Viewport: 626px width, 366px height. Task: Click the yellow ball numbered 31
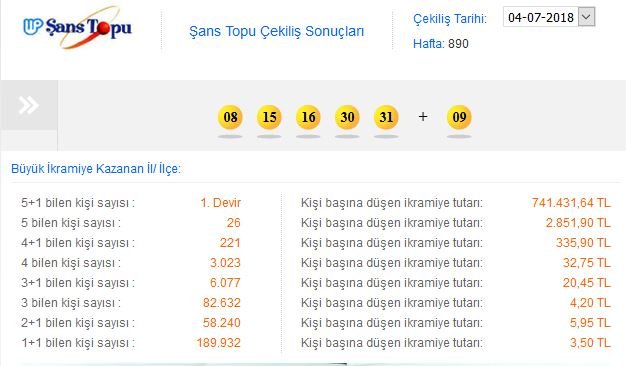coord(386,117)
